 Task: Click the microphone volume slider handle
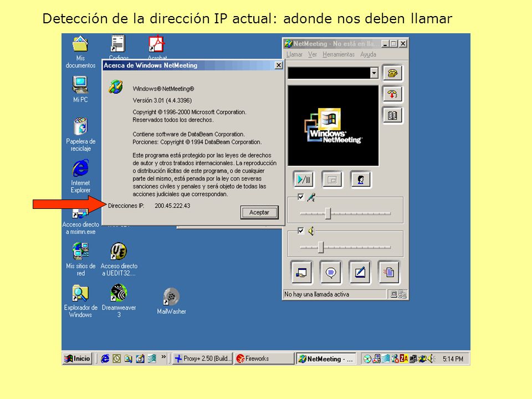(328, 213)
